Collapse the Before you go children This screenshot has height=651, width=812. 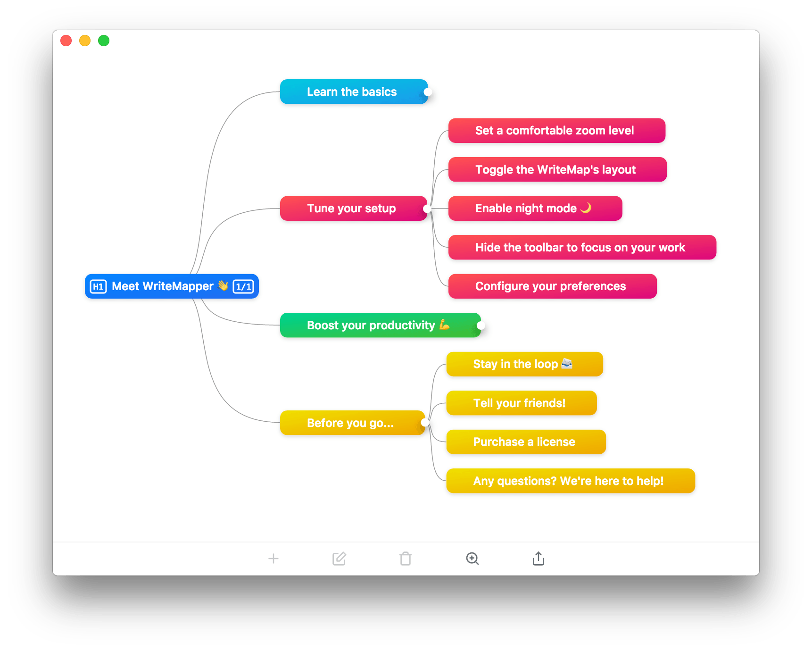[x=425, y=423]
